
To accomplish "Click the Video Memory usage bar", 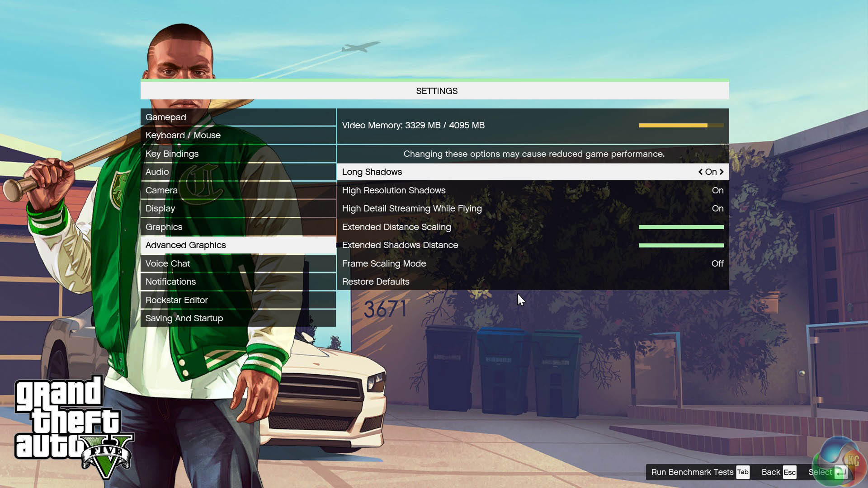I will tap(681, 125).
